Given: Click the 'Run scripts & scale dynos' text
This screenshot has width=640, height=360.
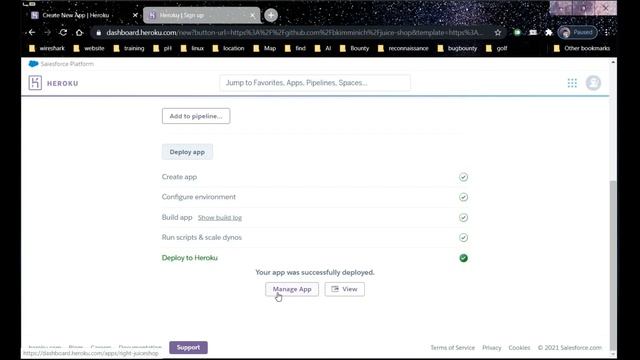Looking at the screenshot, I should point(202,237).
